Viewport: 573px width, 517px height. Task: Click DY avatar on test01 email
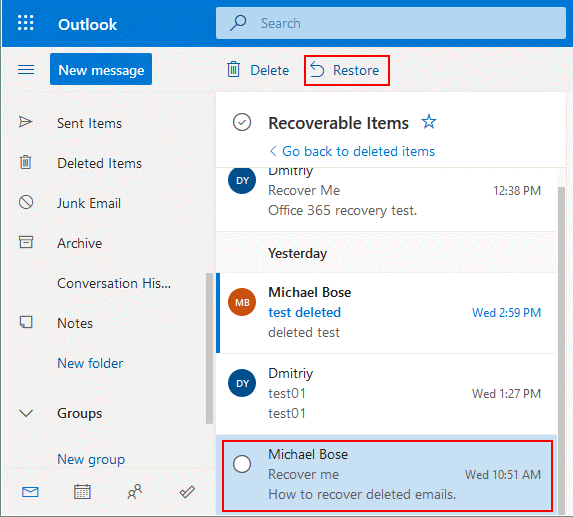[x=242, y=383]
